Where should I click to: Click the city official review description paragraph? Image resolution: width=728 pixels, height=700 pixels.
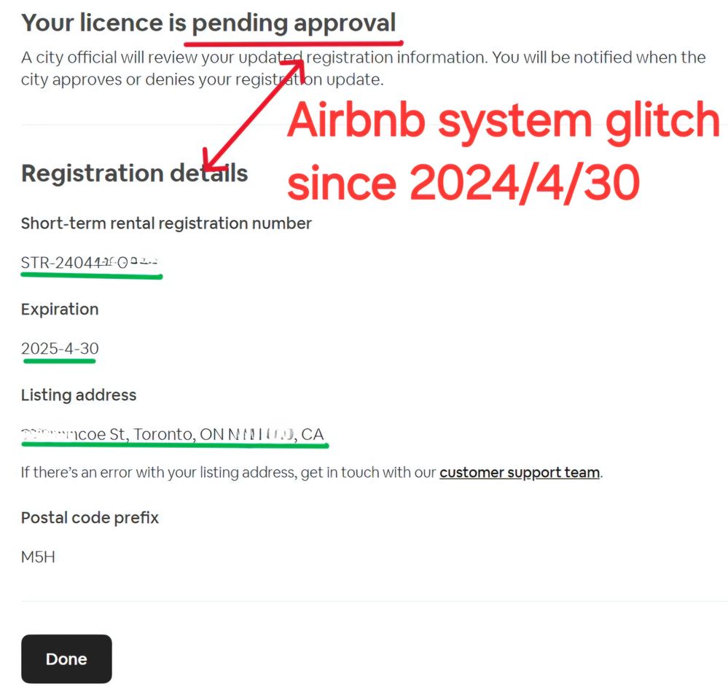pyautogui.click(x=363, y=68)
